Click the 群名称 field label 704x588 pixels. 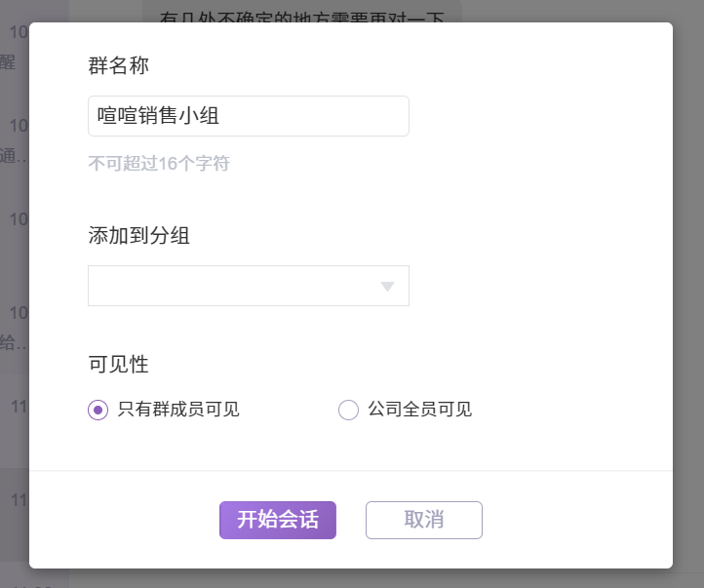[118, 66]
